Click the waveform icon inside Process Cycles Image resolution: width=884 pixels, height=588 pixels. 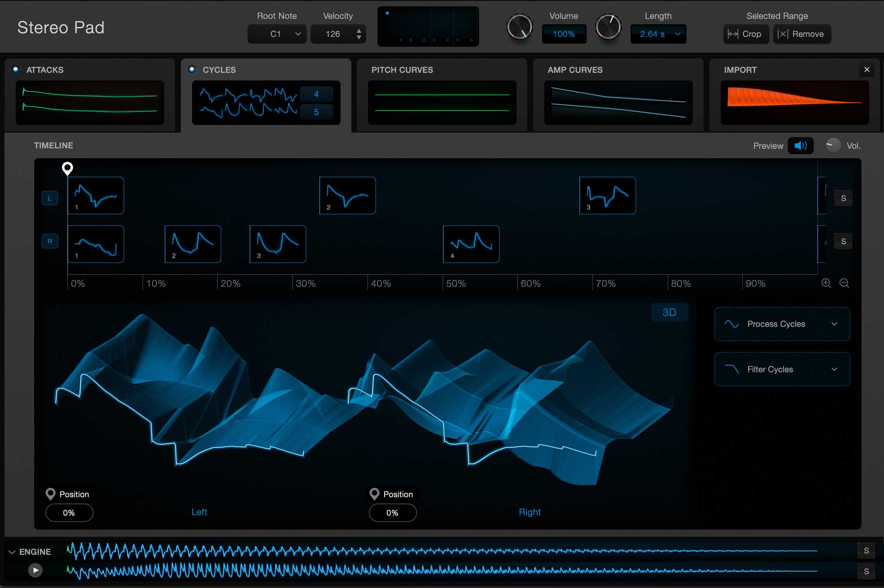tap(732, 324)
